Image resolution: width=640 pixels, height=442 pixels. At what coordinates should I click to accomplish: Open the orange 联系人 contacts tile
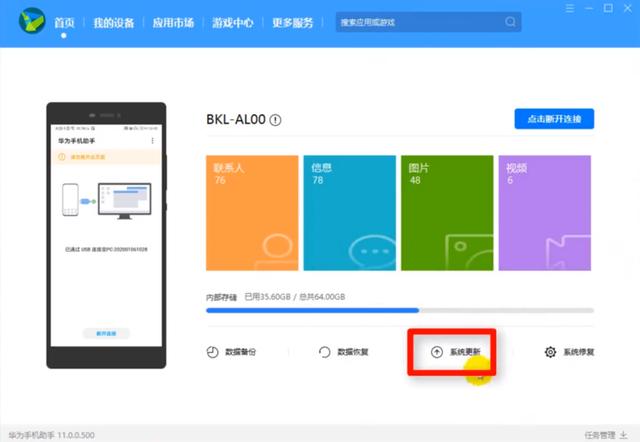[252, 213]
